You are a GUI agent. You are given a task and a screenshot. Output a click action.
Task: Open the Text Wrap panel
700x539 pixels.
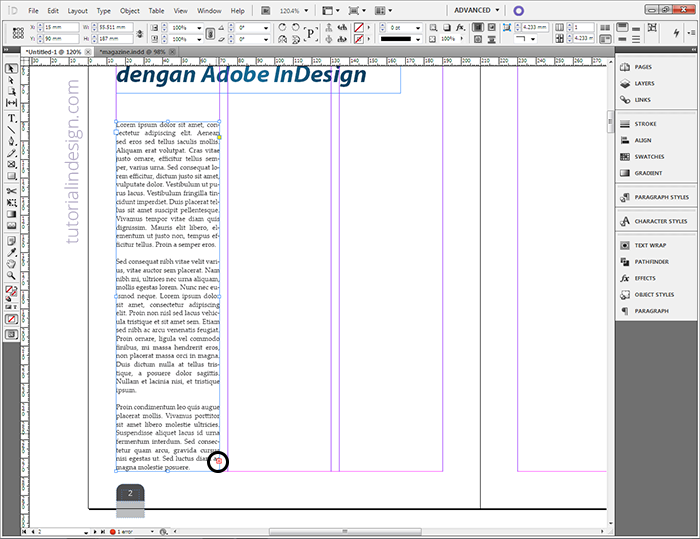(x=650, y=245)
